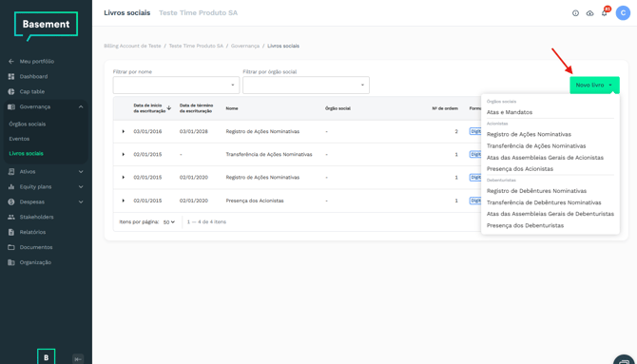Open the Dashboard sidebar item
The height and width of the screenshot is (364, 637).
[x=33, y=76]
